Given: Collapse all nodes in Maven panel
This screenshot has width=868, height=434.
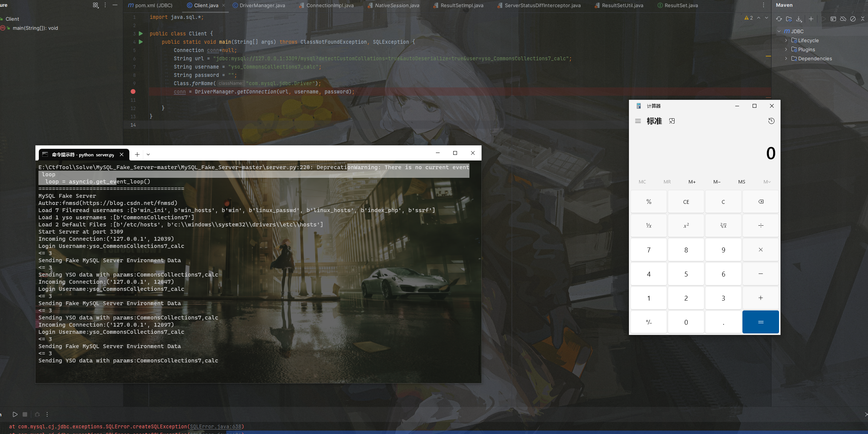Looking at the screenshot, I should [863, 19].
